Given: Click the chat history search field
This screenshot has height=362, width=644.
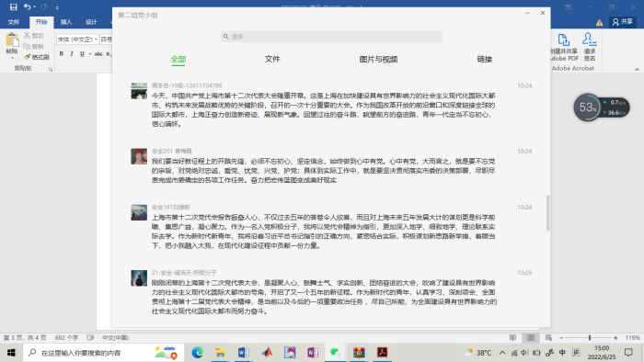Looking at the screenshot, I should click(331, 37).
